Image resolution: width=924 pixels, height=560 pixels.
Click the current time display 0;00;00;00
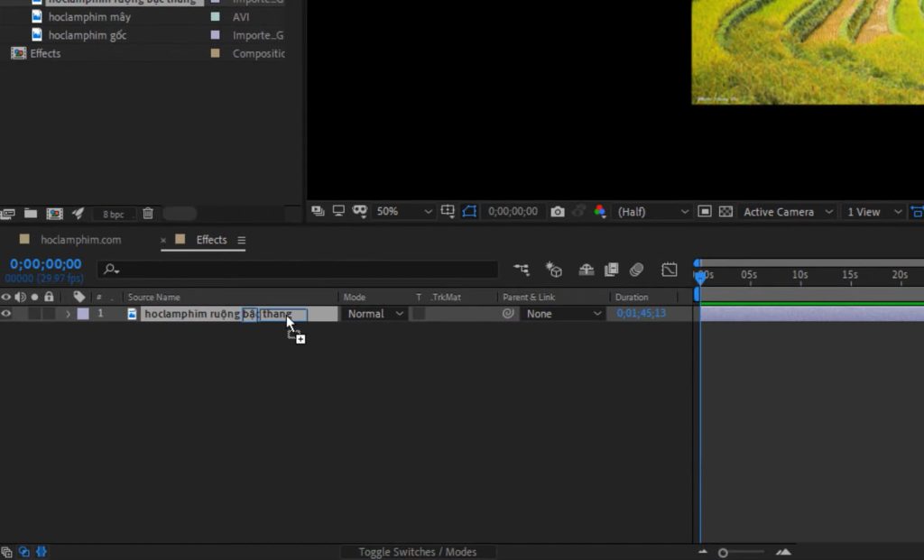(x=45, y=263)
